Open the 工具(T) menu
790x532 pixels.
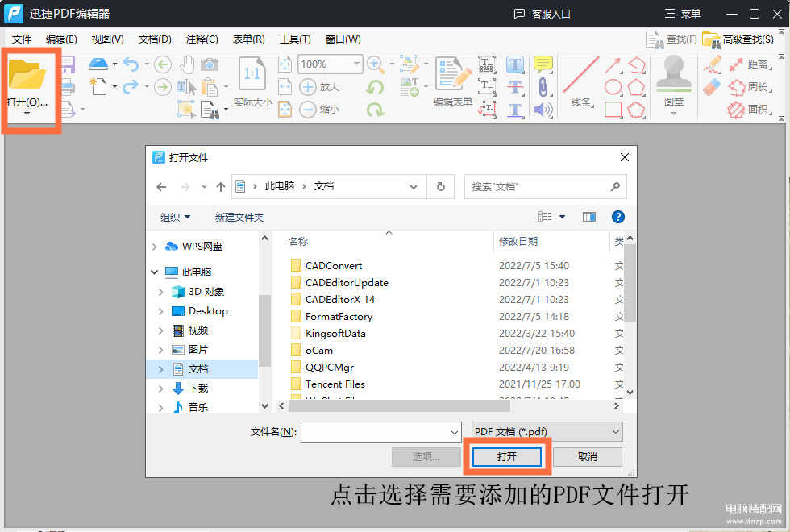click(295, 39)
